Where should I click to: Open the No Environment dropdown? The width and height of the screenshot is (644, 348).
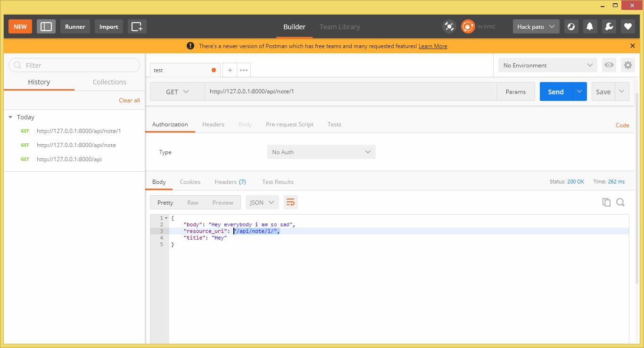pyautogui.click(x=547, y=65)
